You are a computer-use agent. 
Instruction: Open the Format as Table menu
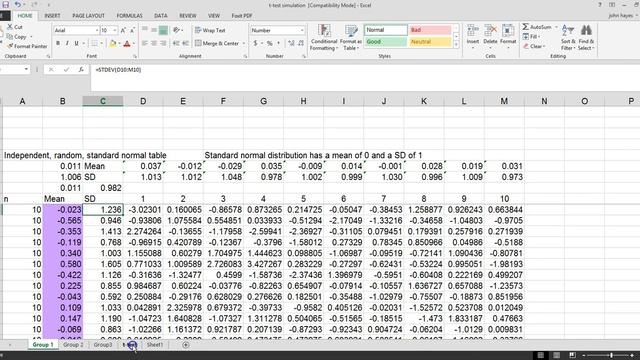pyautogui.click(x=351, y=38)
